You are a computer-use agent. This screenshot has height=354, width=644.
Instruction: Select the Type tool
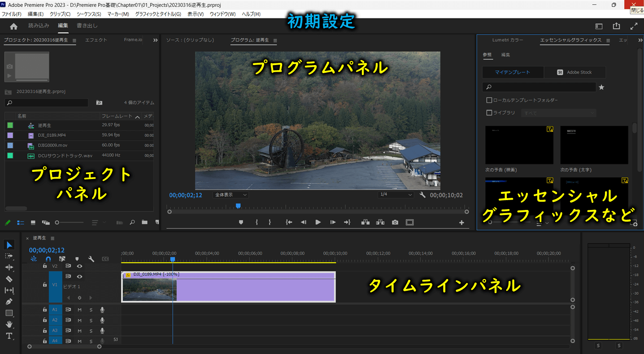[x=9, y=336]
